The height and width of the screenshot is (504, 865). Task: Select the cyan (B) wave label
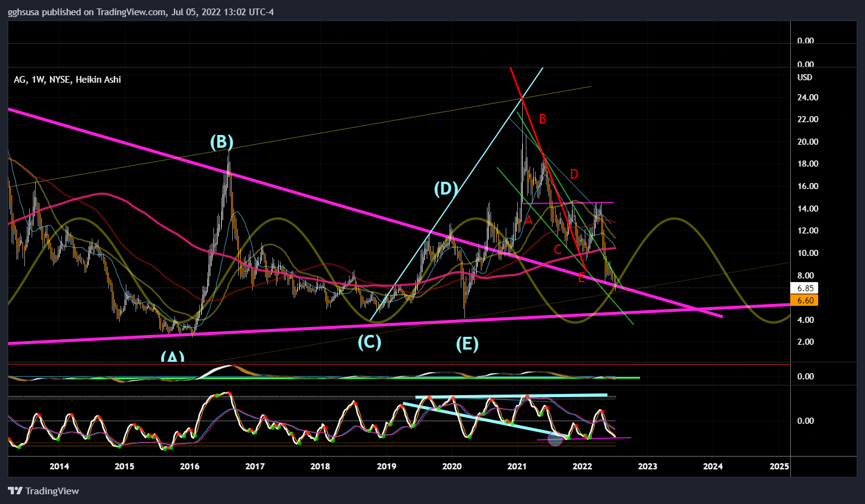pyautogui.click(x=222, y=142)
